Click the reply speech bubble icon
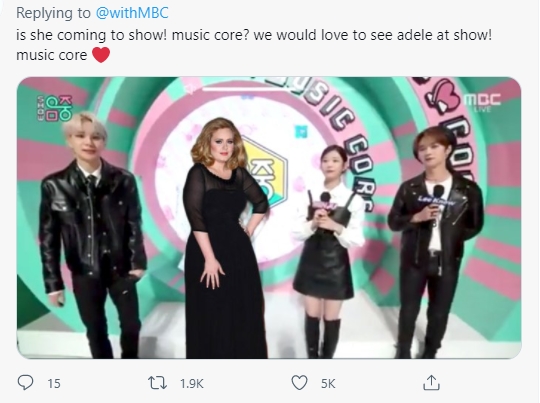The image size is (540, 403). pos(25,383)
